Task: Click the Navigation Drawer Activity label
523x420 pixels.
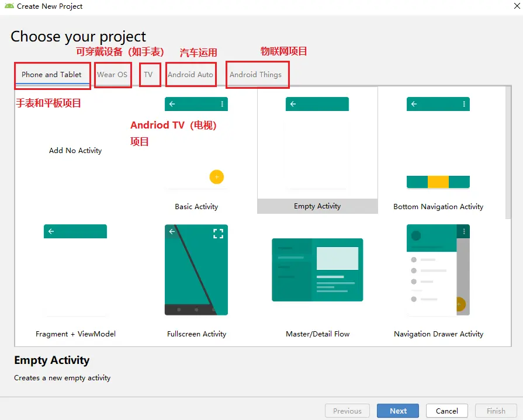Action: [x=438, y=334]
